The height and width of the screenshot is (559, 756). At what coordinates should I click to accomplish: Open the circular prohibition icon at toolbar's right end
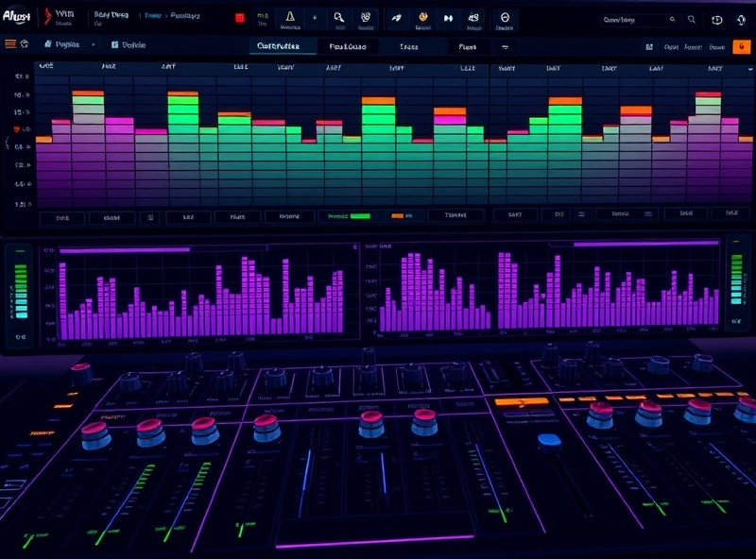pos(504,16)
